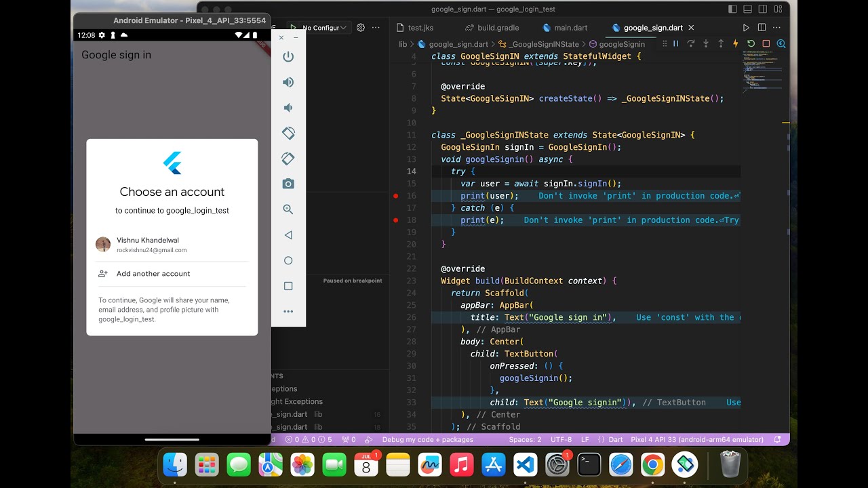Trigger Flutter hot reload lightning icon
The image size is (868, 488).
(x=736, y=43)
